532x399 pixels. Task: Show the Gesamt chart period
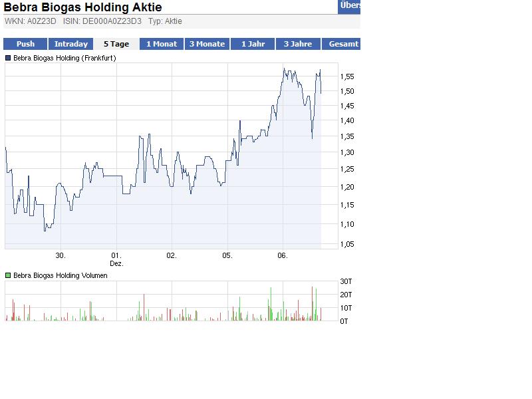coord(341,44)
